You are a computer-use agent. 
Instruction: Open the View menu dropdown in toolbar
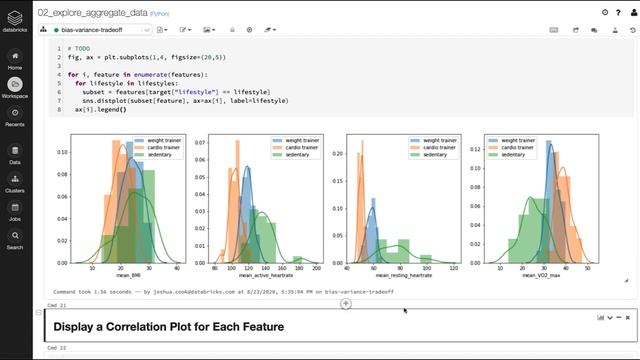209,30
